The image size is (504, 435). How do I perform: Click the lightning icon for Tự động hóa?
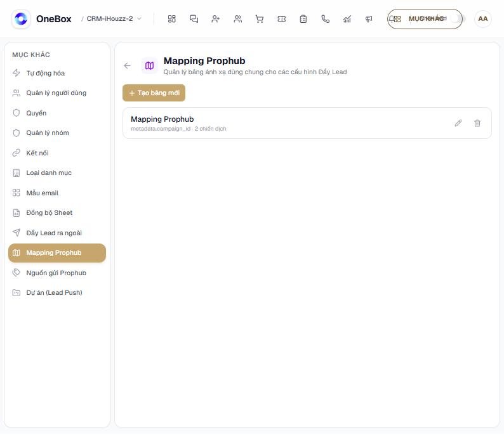tap(16, 73)
